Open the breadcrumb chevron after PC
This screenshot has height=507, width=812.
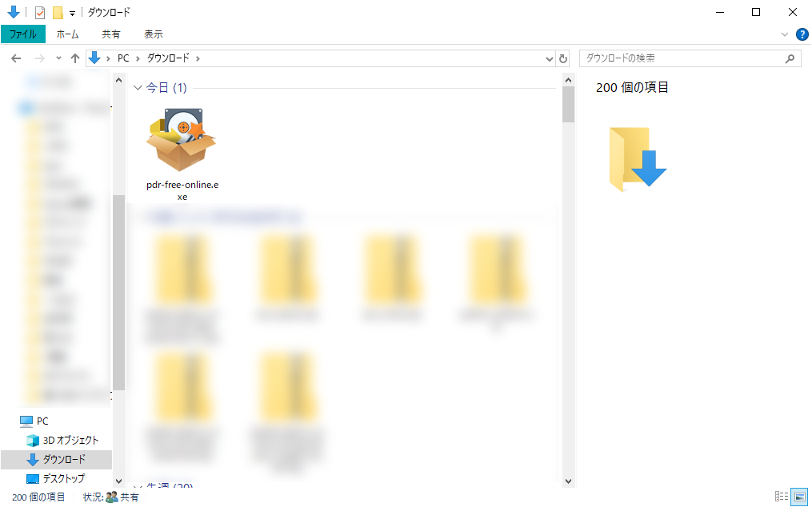point(138,58)
